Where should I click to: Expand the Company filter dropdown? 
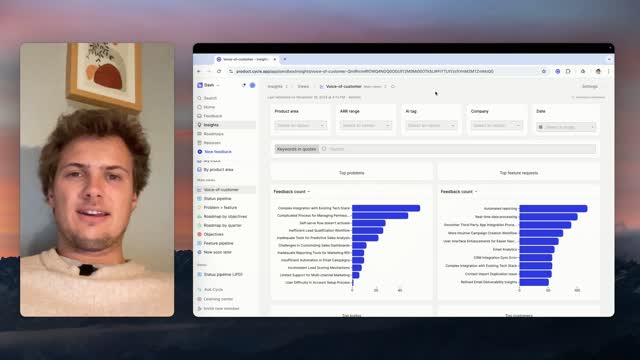pyautogui.click(x=496, y=125)
